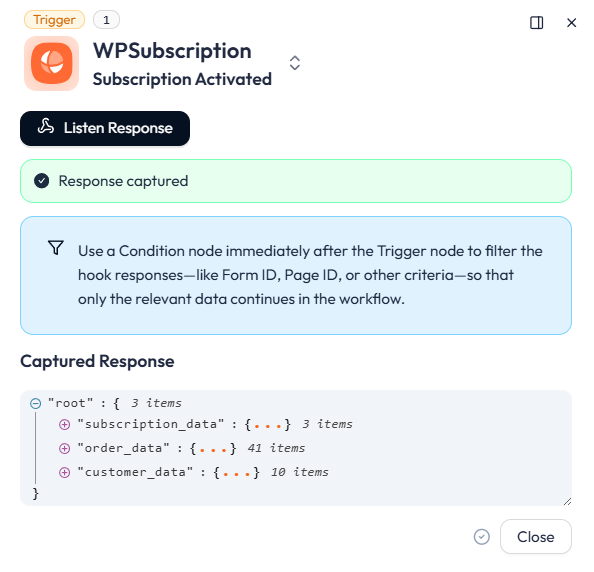Click the WPSubscription app logo icon

point(52,63)
